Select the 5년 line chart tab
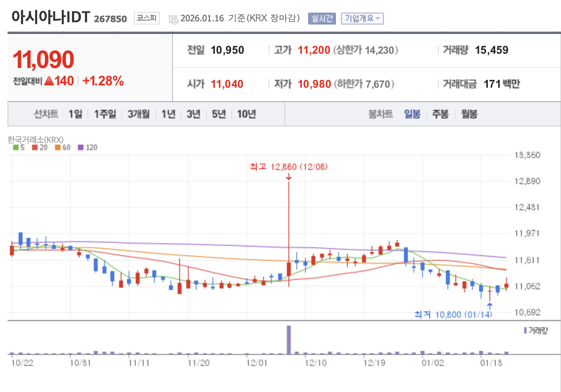The image size is (561, 392). tap(219, 114)
